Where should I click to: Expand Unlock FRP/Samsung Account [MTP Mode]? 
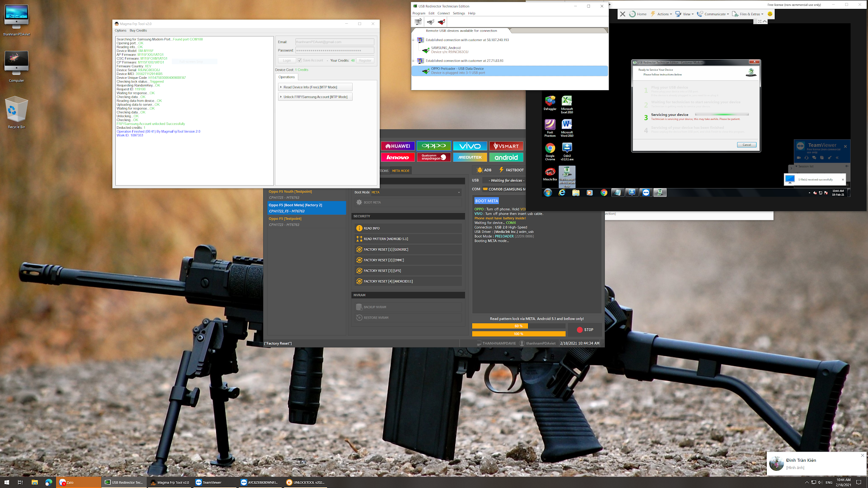pos(315,97)
